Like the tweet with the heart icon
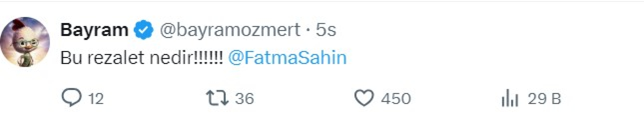The image size is (644, 123). pyautogui.click(x=364, y=98)
